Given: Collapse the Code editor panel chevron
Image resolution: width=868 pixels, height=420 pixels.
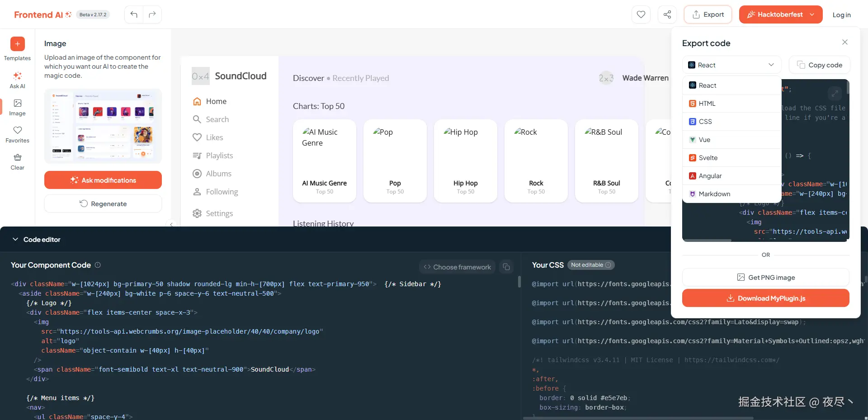Looking at the screenshot, I should click(15, 239).
